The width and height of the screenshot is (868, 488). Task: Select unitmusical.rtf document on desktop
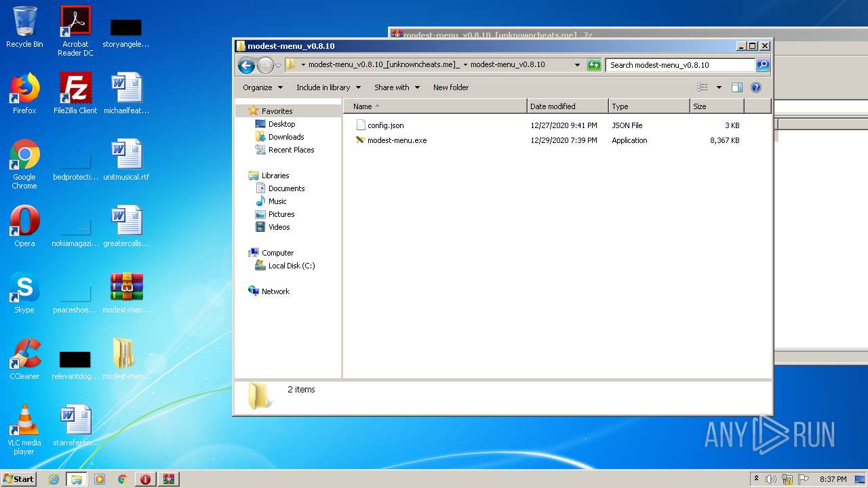pyautogui.click(x=126, y=160)
